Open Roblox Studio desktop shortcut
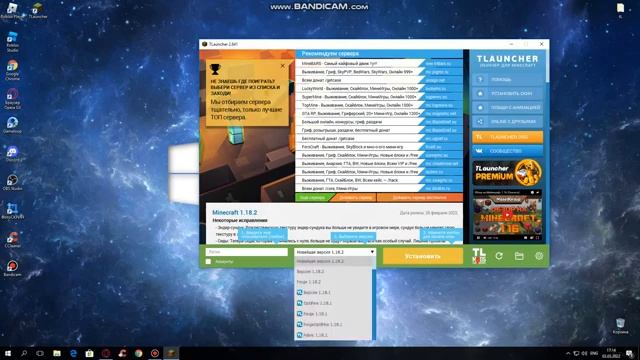 (x=12, y=41)
